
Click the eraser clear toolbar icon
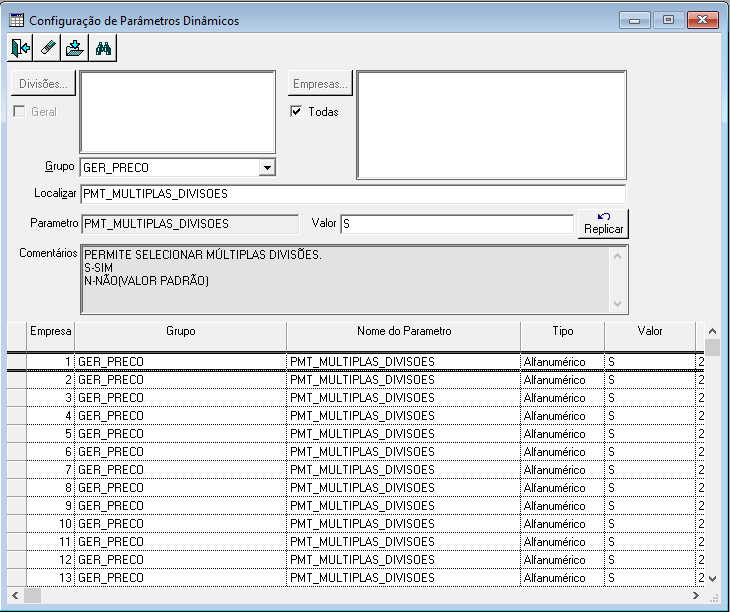pos(47,48)
